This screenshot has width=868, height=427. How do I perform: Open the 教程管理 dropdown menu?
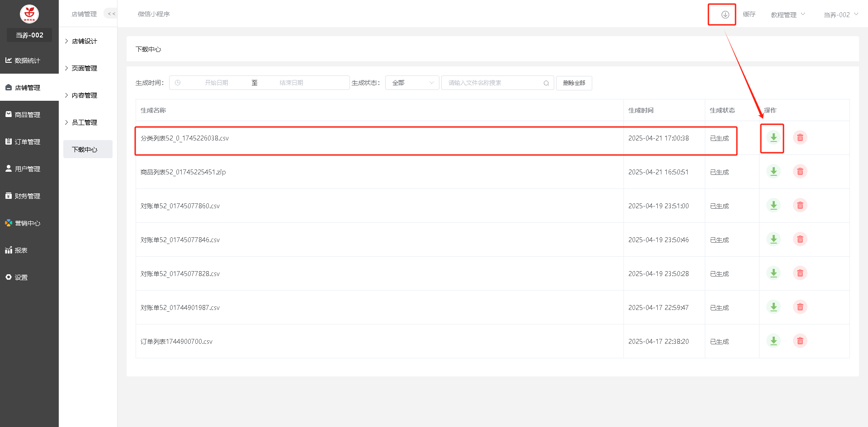(x=788, y=15)
